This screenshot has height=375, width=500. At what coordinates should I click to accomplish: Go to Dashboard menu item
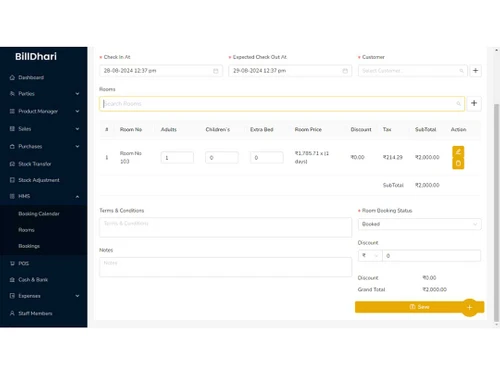[x=31, y=78]
